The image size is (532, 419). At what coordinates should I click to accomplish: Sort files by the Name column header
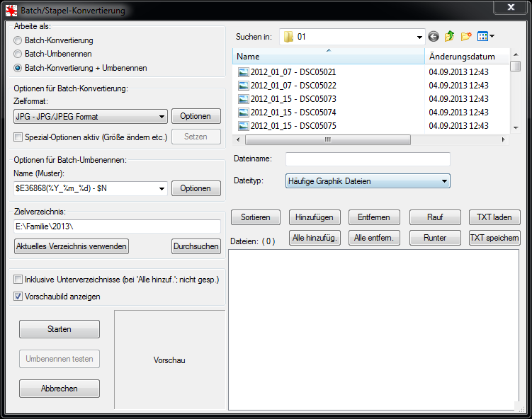pyautogui.click(x=327, y=56)
